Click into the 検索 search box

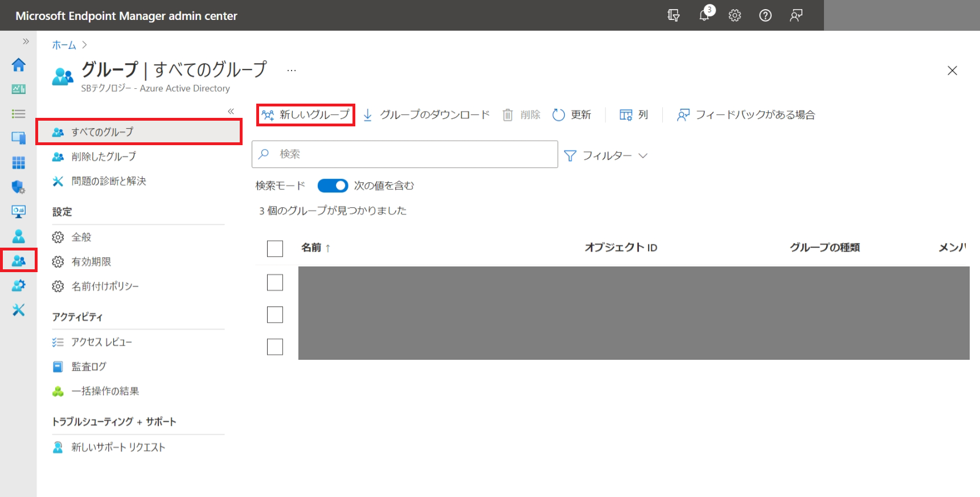pyautogui.click(x=405, y=154)
